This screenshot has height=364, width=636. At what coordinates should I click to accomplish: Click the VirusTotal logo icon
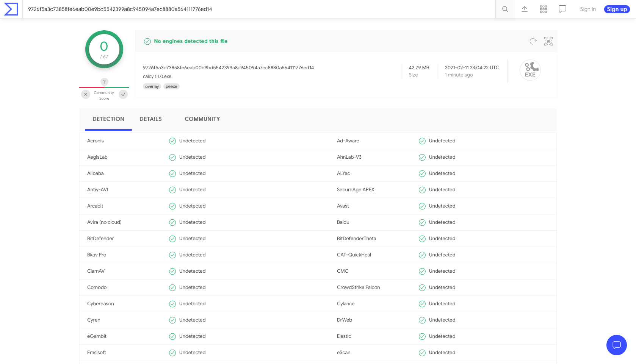pos(11,9)
